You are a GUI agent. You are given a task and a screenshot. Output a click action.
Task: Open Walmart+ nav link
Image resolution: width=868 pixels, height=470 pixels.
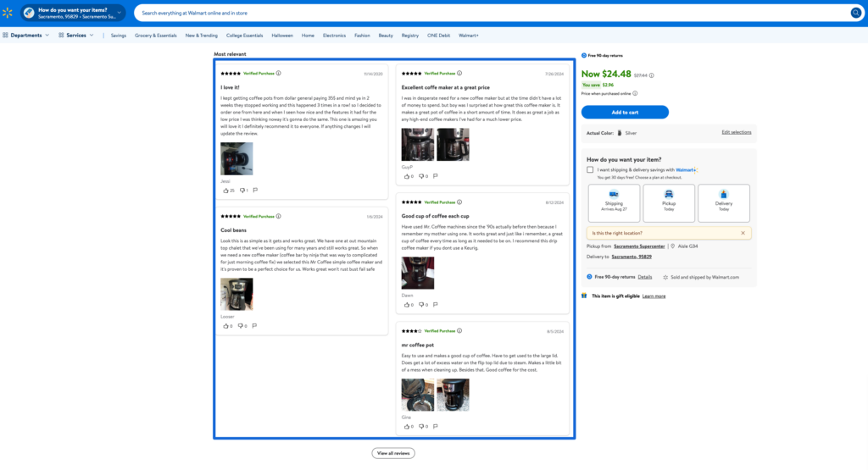tap(469, 36)
